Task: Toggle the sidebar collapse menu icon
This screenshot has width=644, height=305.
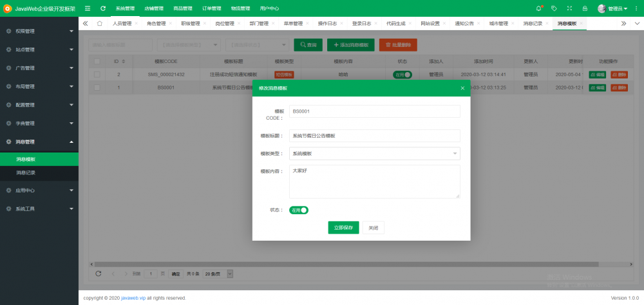Action: pyautogui.click(x=88, y=8)
